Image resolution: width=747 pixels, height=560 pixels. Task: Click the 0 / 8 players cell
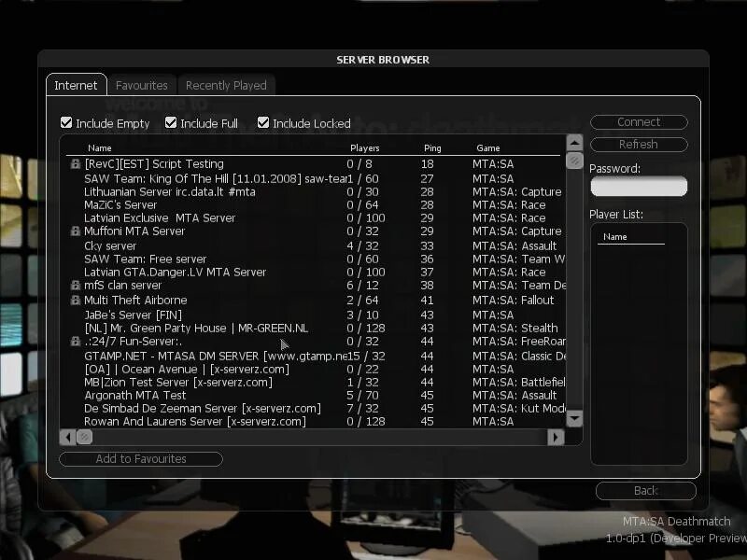click(359, 164)
